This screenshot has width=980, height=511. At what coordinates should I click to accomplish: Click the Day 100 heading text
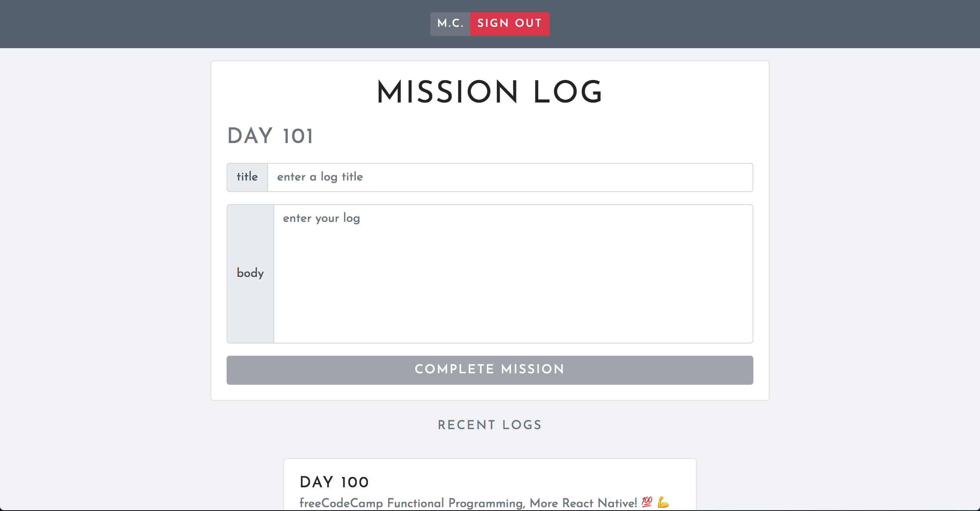334,482
